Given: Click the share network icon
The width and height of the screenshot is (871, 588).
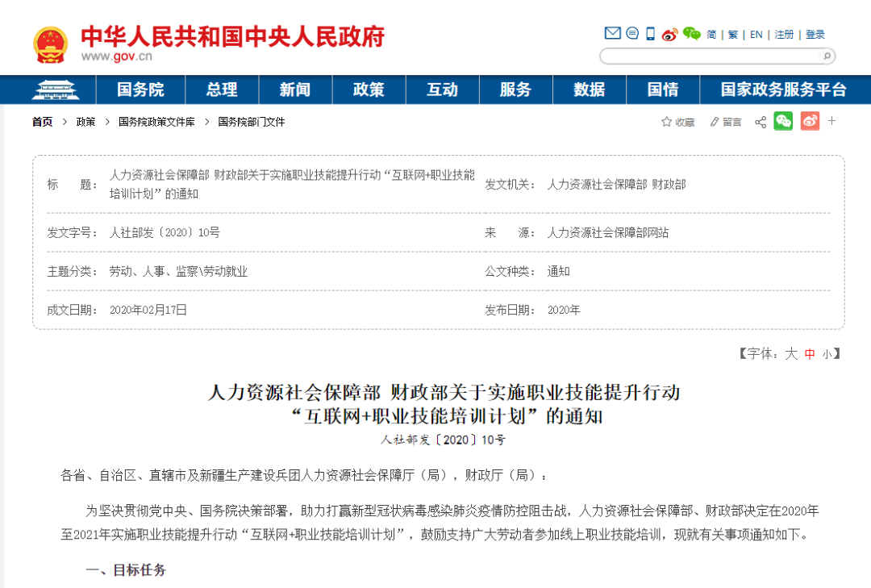Looking at the screenshot, I should tap(761, 121).
